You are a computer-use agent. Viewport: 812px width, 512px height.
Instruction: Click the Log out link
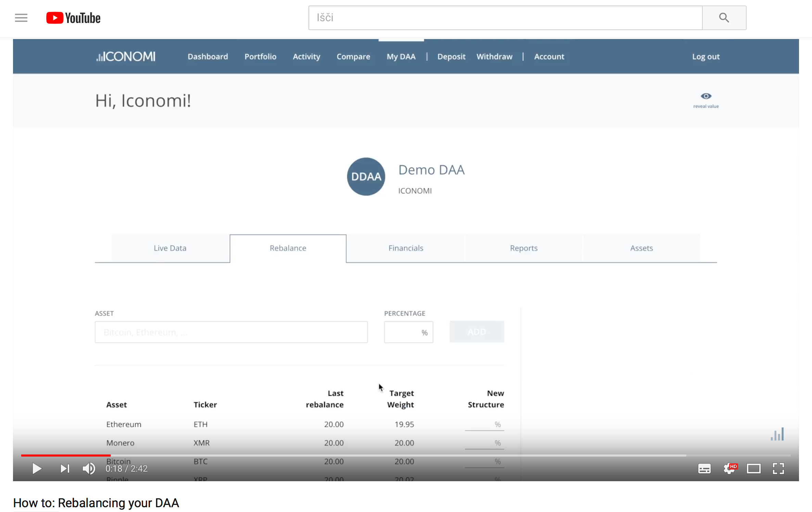706,57
